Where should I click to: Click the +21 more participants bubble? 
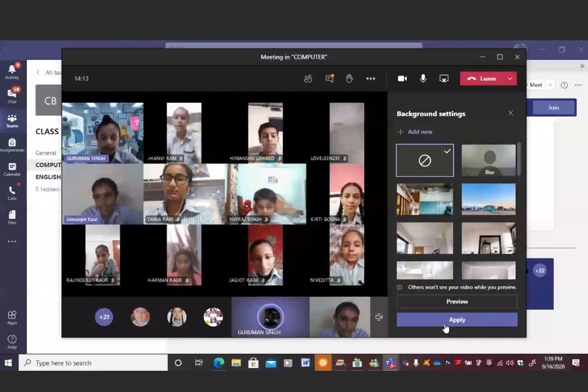(104, 317)
